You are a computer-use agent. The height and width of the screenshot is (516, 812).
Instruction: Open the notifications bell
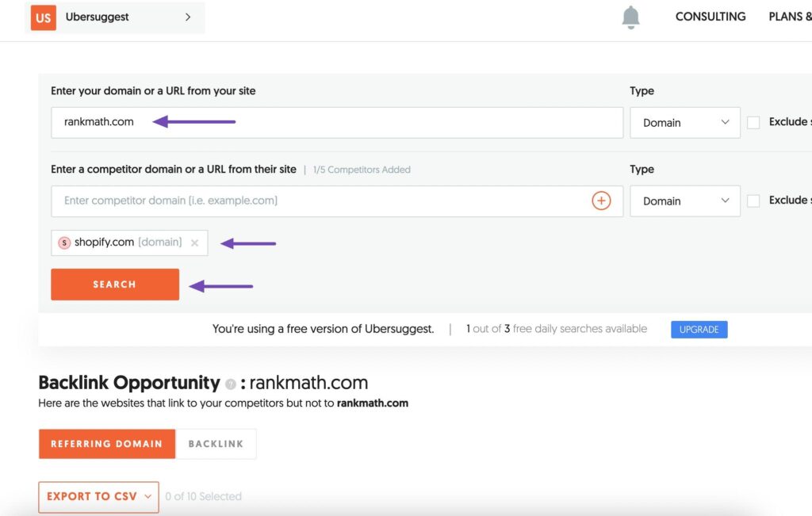pos(630,17)
